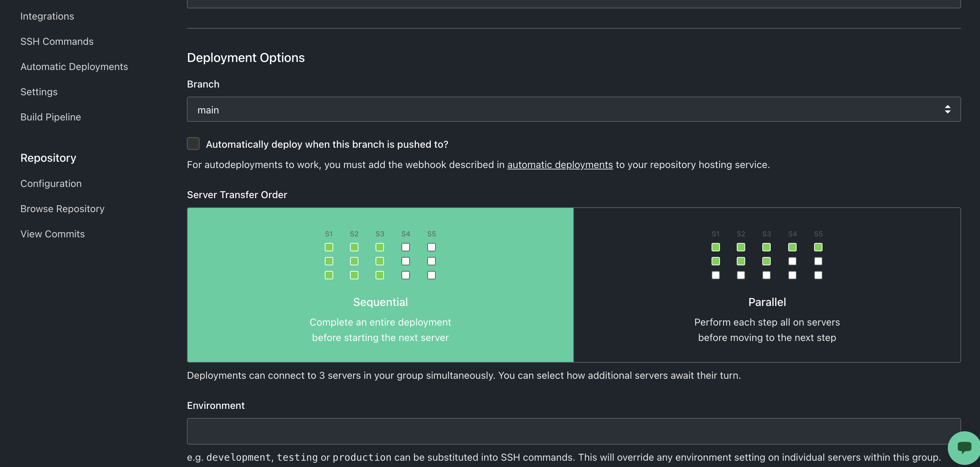Select the Parallel server transfer order
The image size is (980, 467).
767,302
